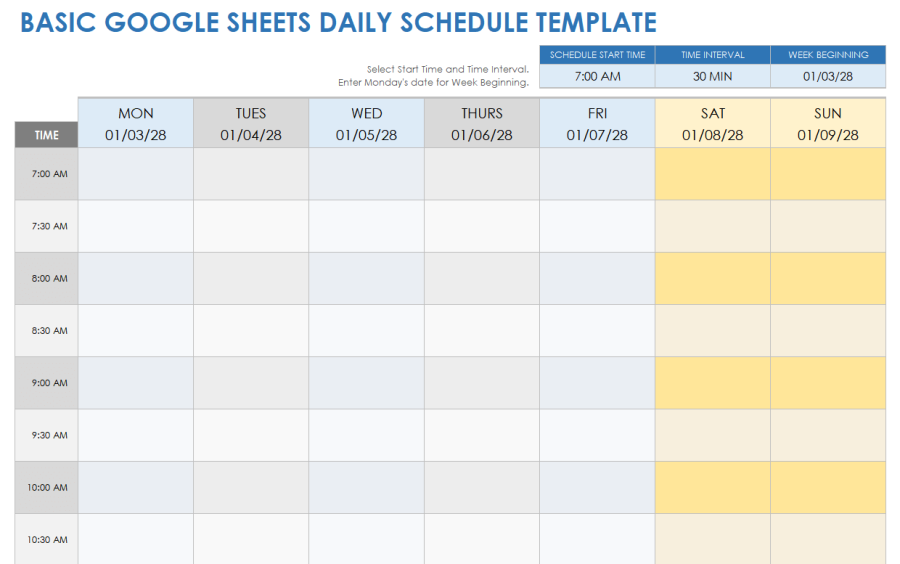Select Monday's 7:00 AM schedule cell
The height and width of the screenshot is (564, 900).
pos(136,174)
